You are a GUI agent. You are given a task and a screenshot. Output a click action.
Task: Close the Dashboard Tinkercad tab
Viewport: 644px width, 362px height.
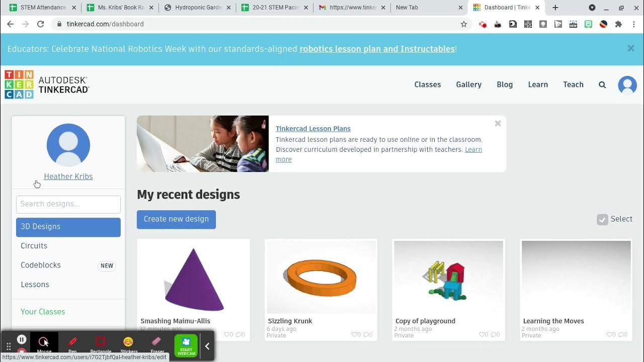click(x=537, y=8)
